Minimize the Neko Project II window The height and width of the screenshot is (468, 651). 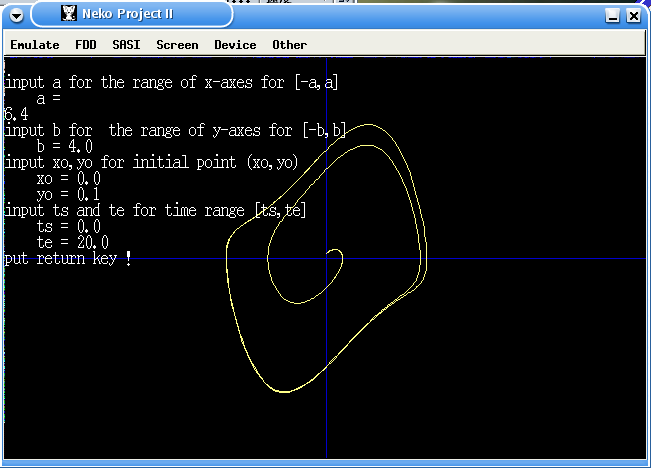pyautogui.click(x=612, y=16)
